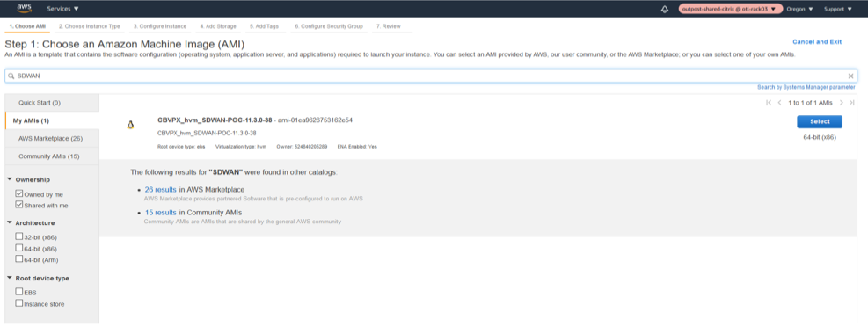The width and height of the screenshot is (868, 327).
Task: Open the 15 results Community AMIs link
Action: tap(161, 213)
